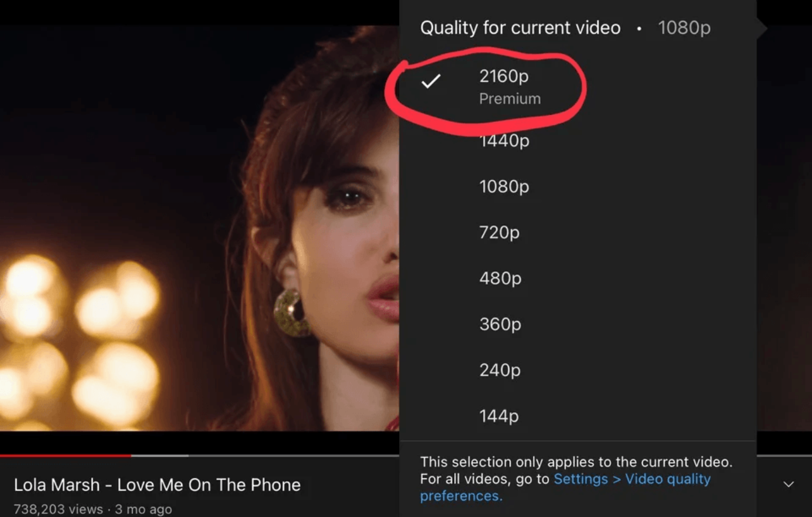The image size is (812, 517).
Task: Pick 240p resolution
Action: [x=500, y=370]
